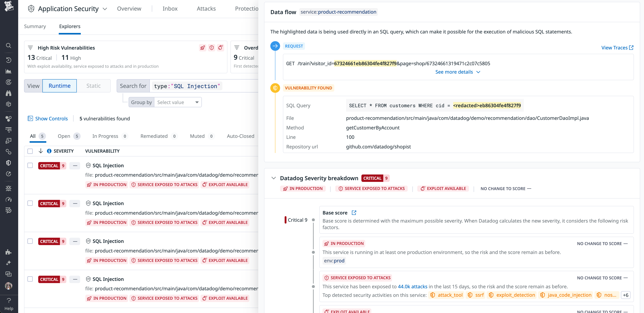Check the select-all checkbox in the vulnerability table header
The width and height of the screenshot is (644, 313).
[30, 151]
